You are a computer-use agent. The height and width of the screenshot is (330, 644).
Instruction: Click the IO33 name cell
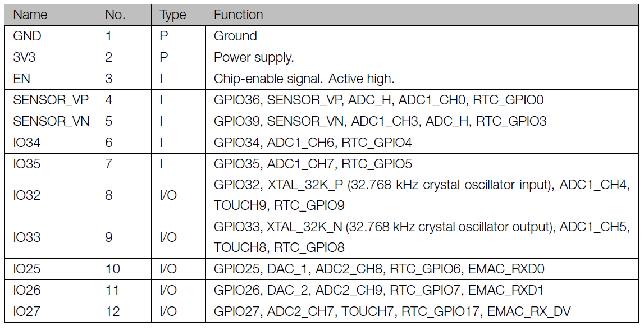(26, 237)
